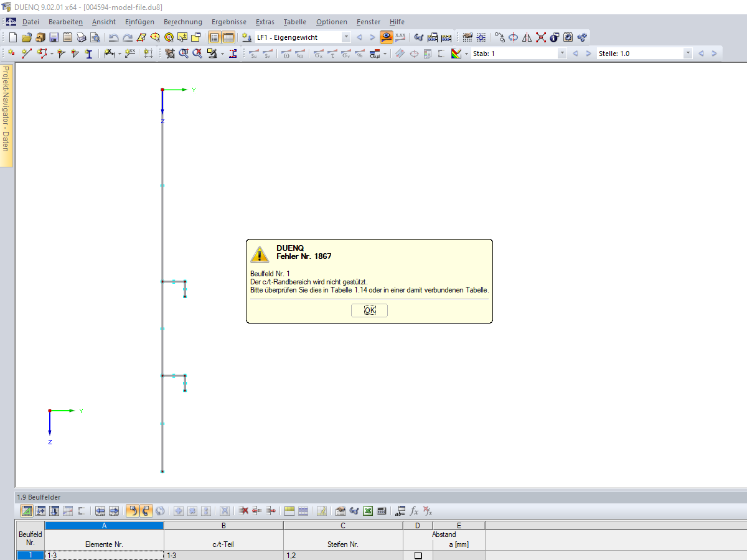
Task: Expand the microscope tool dropdown arrow
Action: pos(222,54)
